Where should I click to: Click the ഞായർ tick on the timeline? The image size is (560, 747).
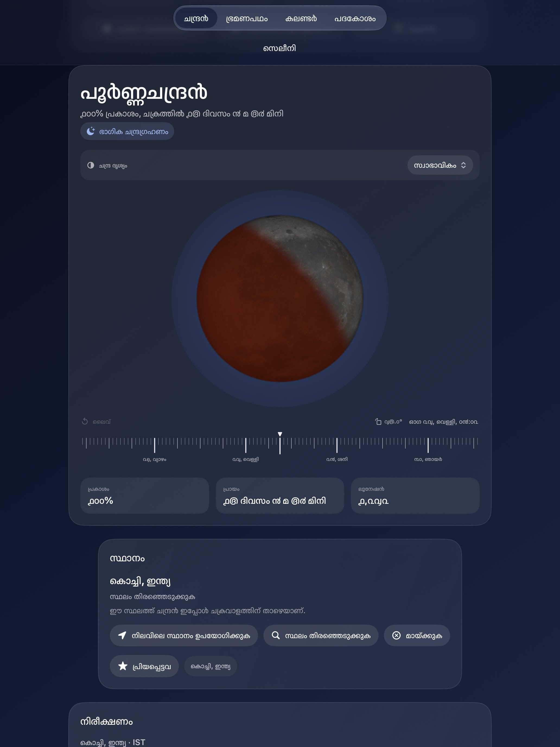(428, 445)
